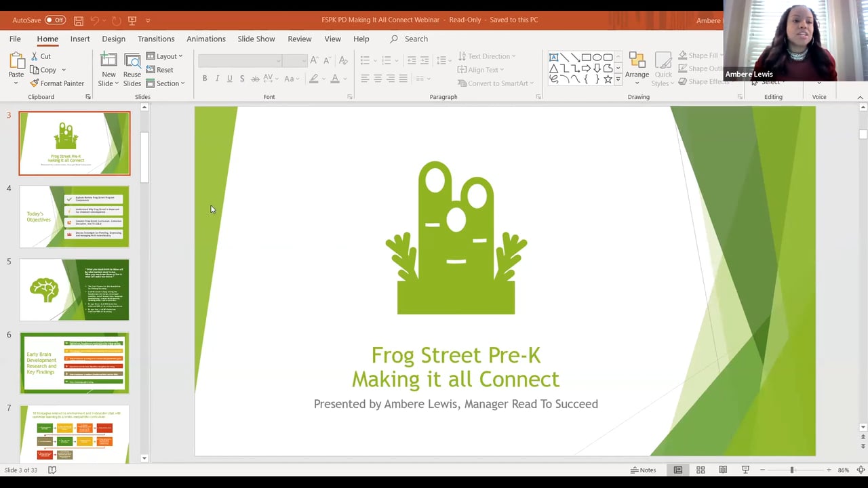Screen dimensions: 868x488
Task: Toggle Justify paragraph alignment
Action: [403, 79]
